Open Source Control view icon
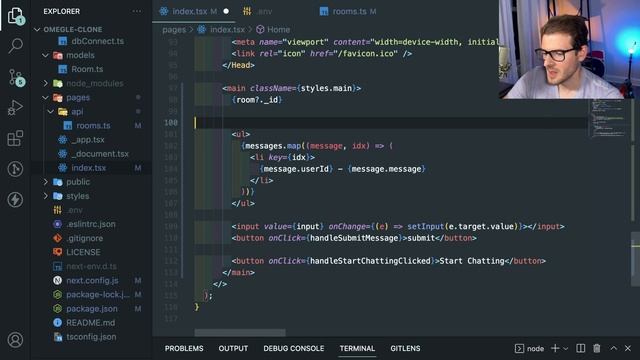640x360 pixels. 16,77
